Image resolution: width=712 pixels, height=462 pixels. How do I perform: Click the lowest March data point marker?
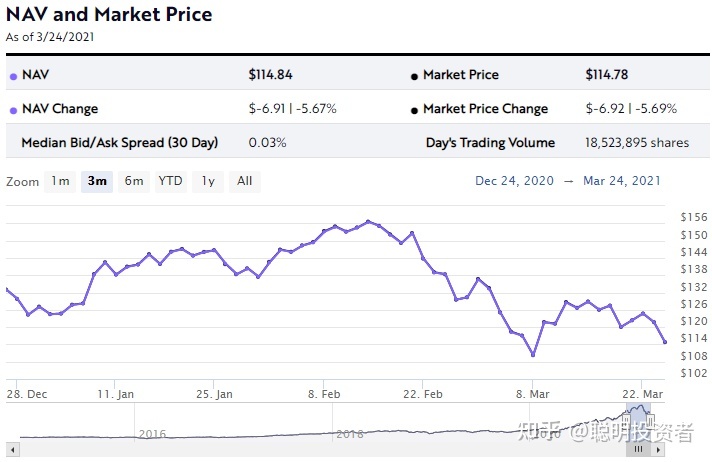click(x=533, y=354)
